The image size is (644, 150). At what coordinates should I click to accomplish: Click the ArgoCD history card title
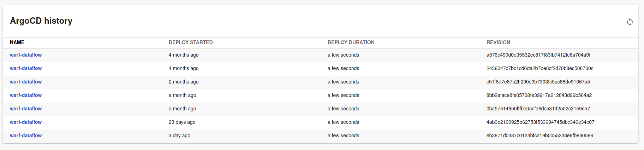(41, 21)
